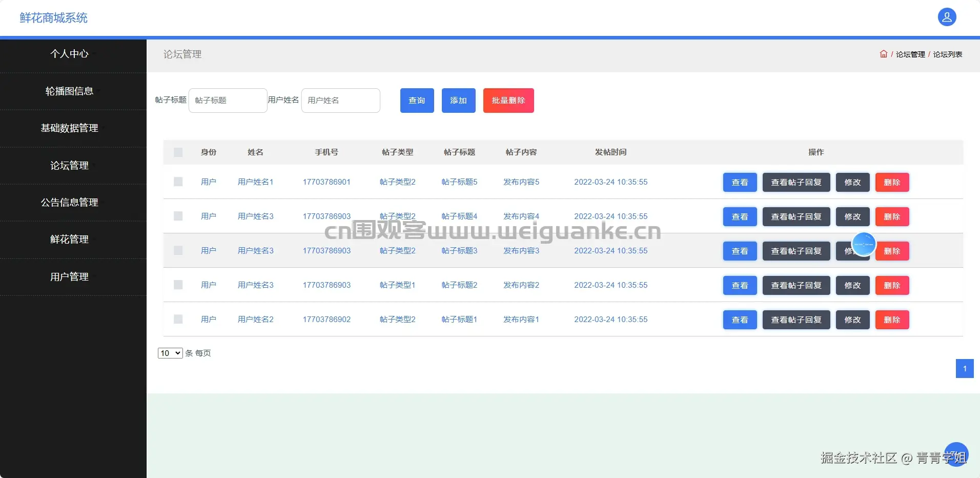Click the 用户姓名1 name cell
The width and height of the screenshot is (980, 478).
pos(256,182)
